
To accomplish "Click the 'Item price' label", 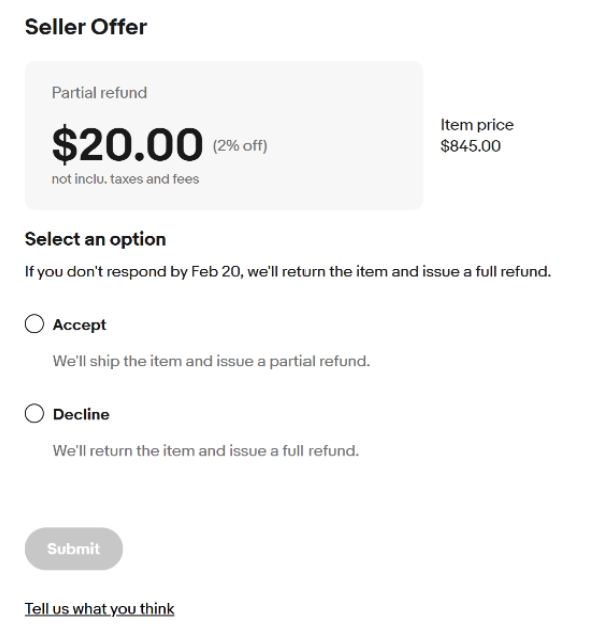I will coord(477,125).
